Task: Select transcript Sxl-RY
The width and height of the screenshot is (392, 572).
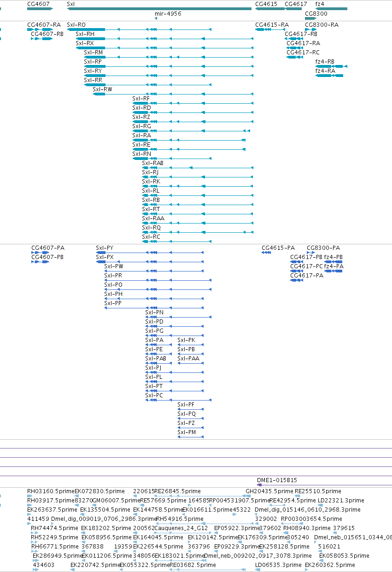Action: pyautogui.click(x=93, y=71)
